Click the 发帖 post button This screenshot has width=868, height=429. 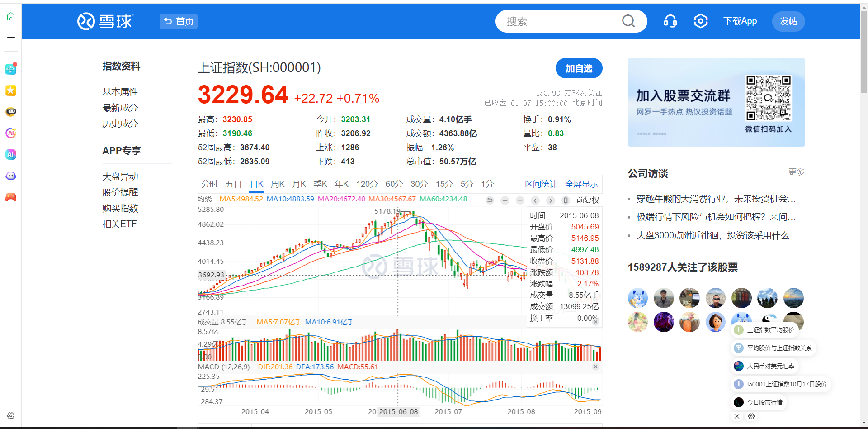(788, 21)
